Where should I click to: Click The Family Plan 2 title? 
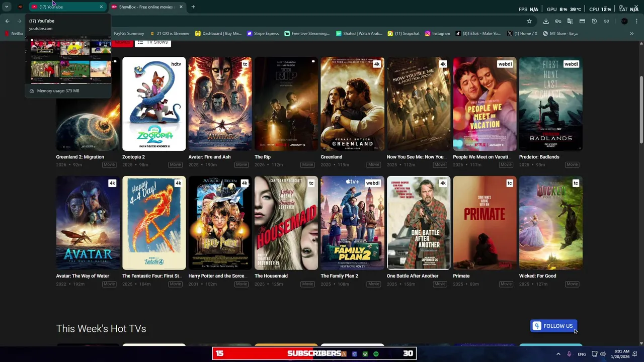click(x=340, y=276)
